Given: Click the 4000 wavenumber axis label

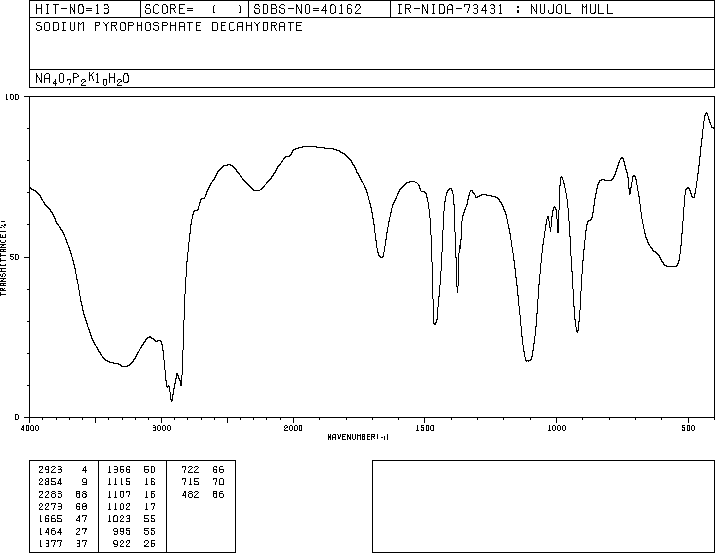Looking at the screenshot, I should click(30, 428).
